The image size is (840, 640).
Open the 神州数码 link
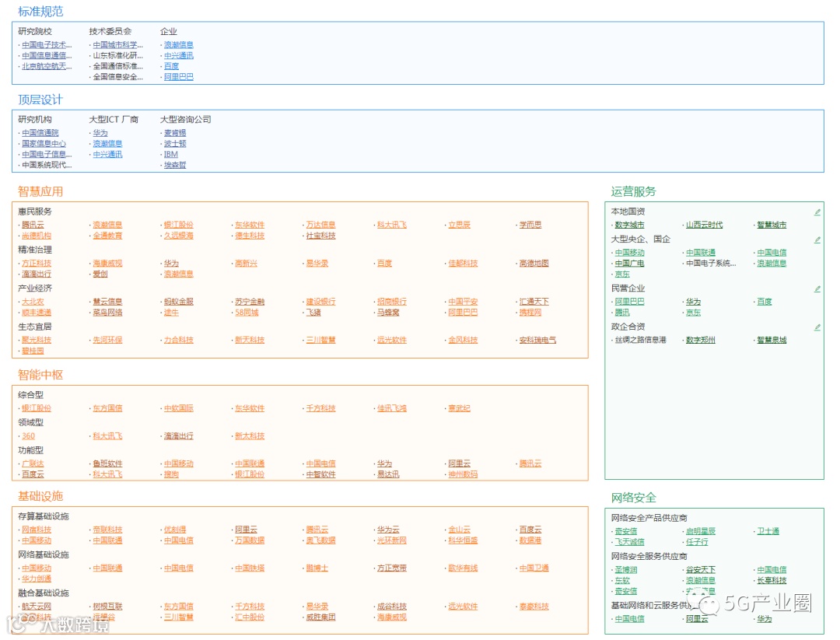coord(463,474)
